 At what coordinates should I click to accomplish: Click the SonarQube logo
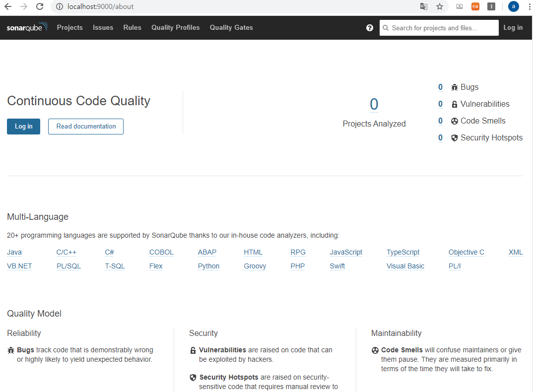point(27,27)
